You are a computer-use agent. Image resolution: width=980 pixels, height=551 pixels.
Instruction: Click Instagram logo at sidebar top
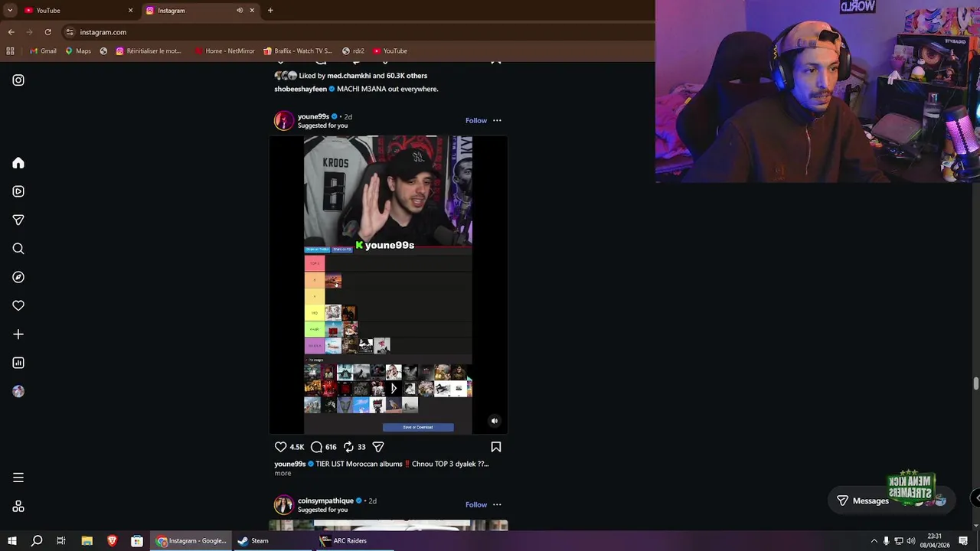[x=18, y=80]
